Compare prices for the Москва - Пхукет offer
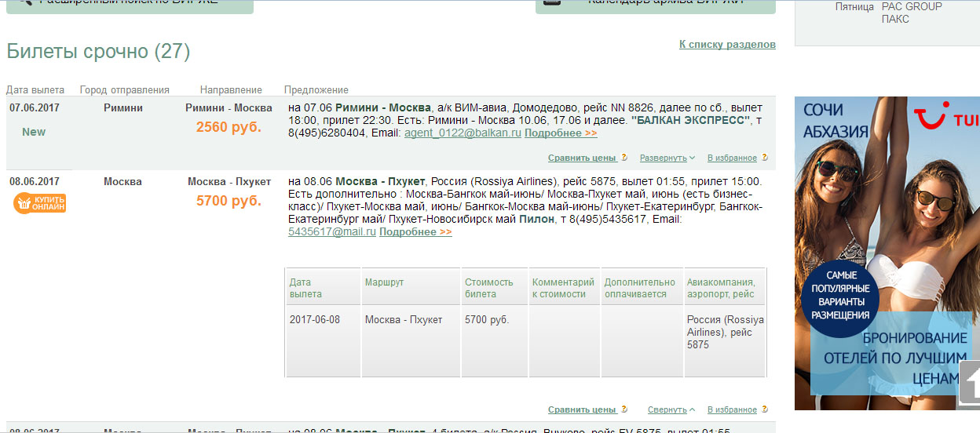 (x=582, y=409)
